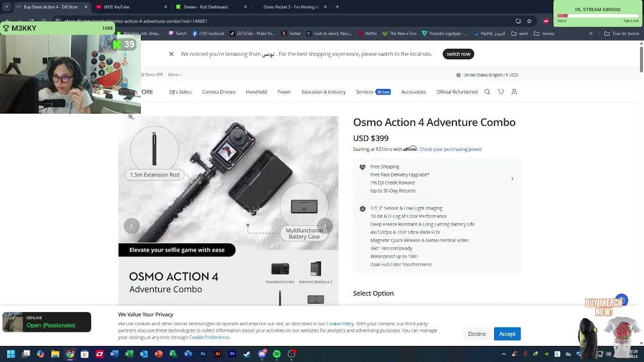The image size is (644, 362).
Task: Show previous product image
Action: click(132, 226)
